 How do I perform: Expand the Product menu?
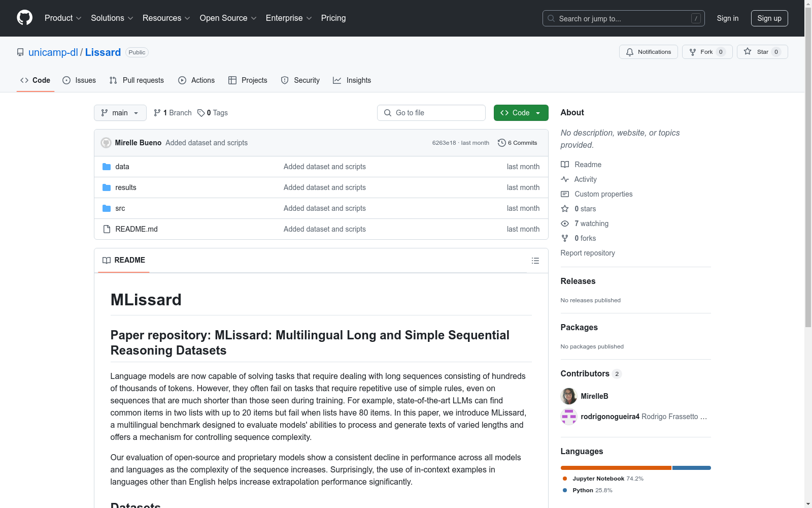(x=63, y=18)
